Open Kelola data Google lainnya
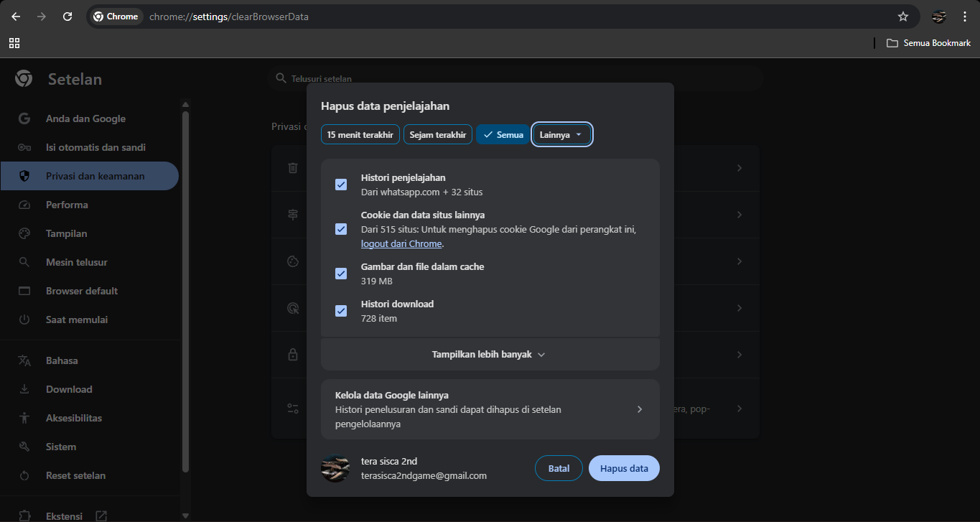The image size is (980, 522). [x=490, y=409]
